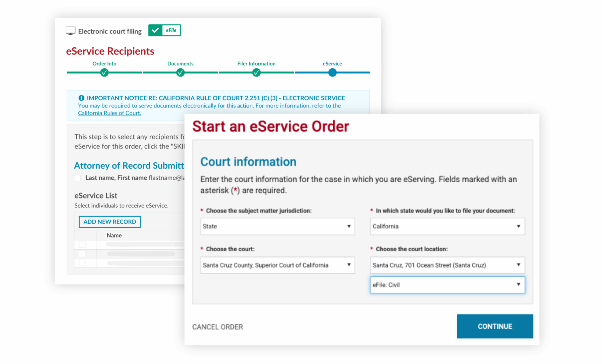Image resolution: width=602 pixels, height=364 pixels.
Task: Go to the Order Info step label
Action: point(104,63)
